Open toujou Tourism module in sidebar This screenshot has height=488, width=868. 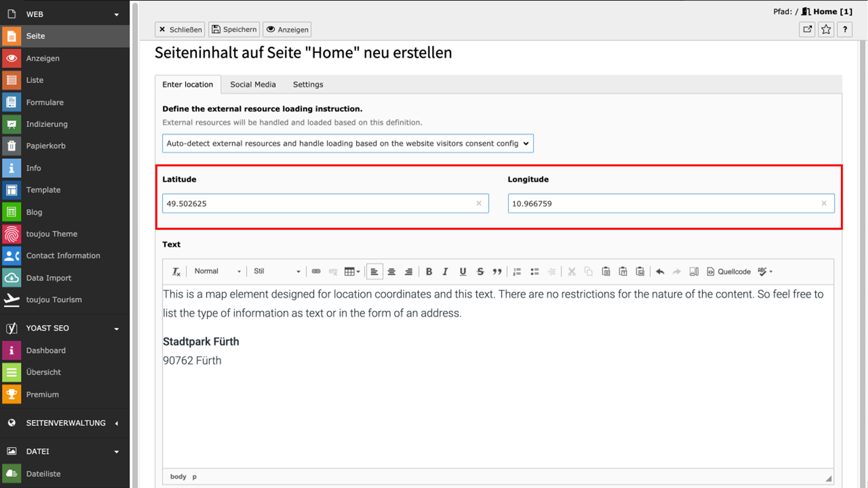click(54, 300)
